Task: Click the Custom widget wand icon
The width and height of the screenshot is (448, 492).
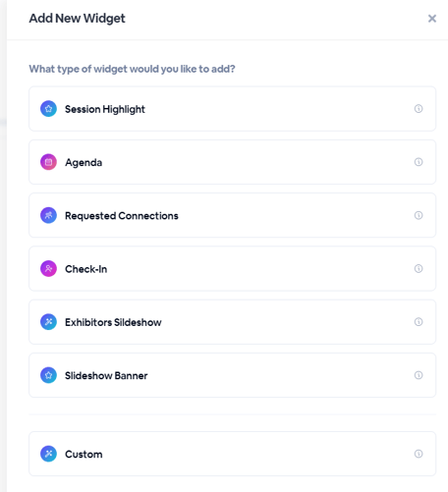Action: (48, 454)
